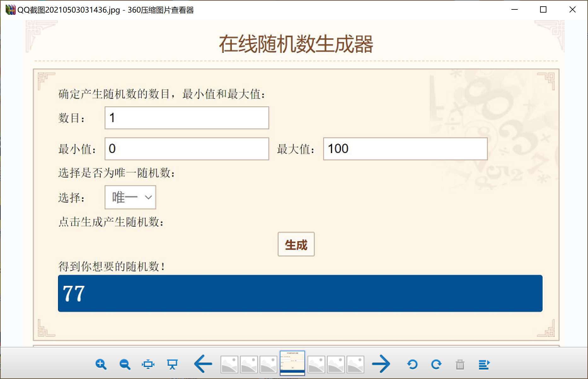Click the 生成 generate button
Screen dimensions: 588x379
tap(296, 244)
